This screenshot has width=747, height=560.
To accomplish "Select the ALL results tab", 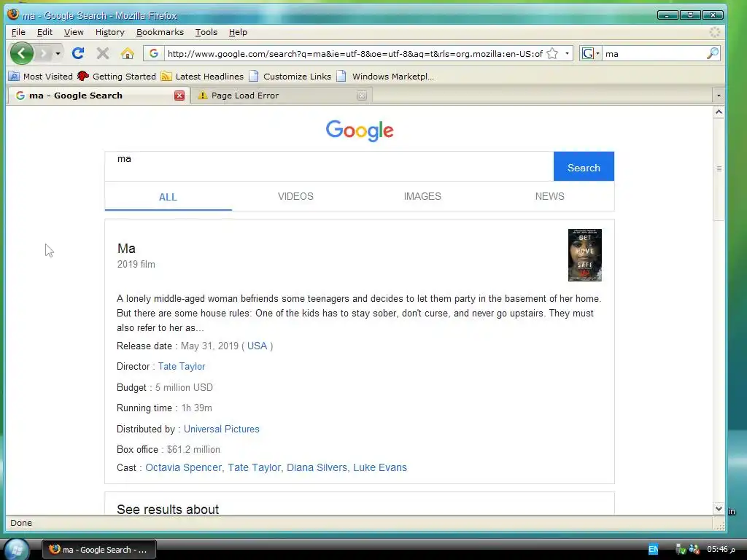I will [169, 197].
